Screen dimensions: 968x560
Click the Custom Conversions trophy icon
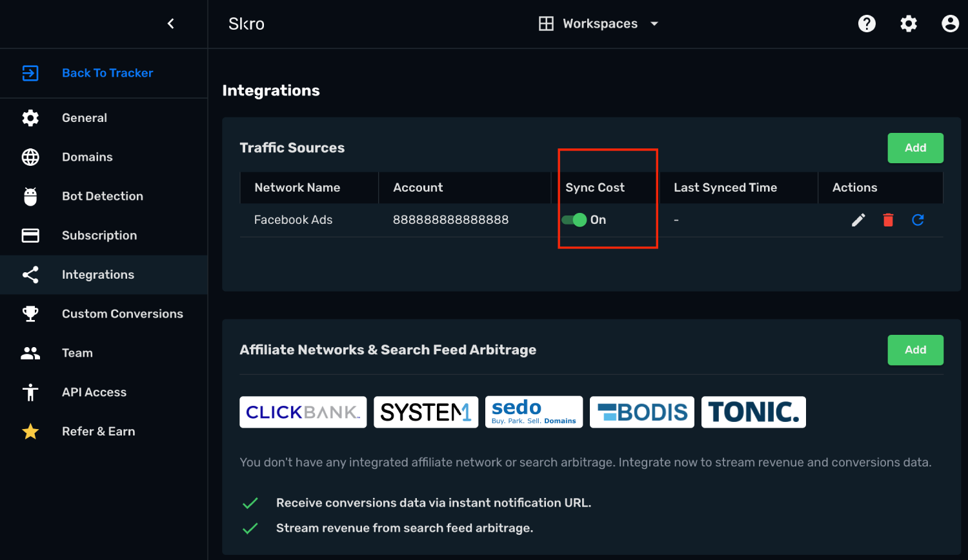coord(30,314)
